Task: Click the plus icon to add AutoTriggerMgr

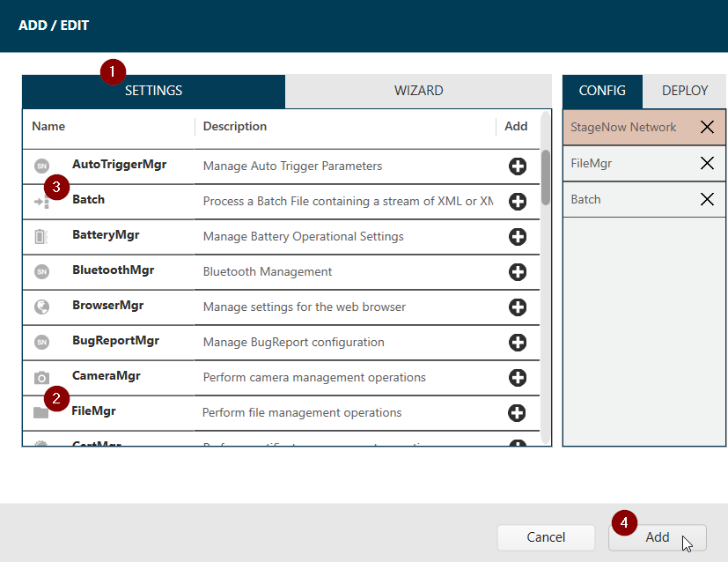Action: [518, 166]
